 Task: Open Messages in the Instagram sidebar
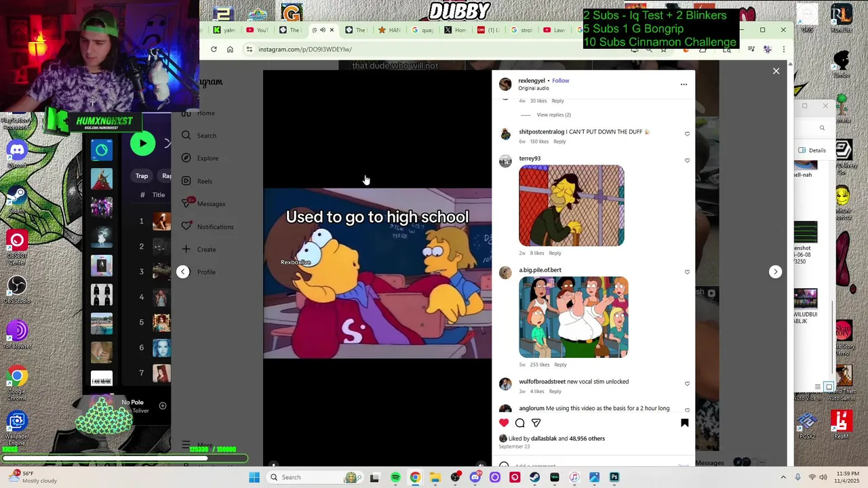coord(203,204)
